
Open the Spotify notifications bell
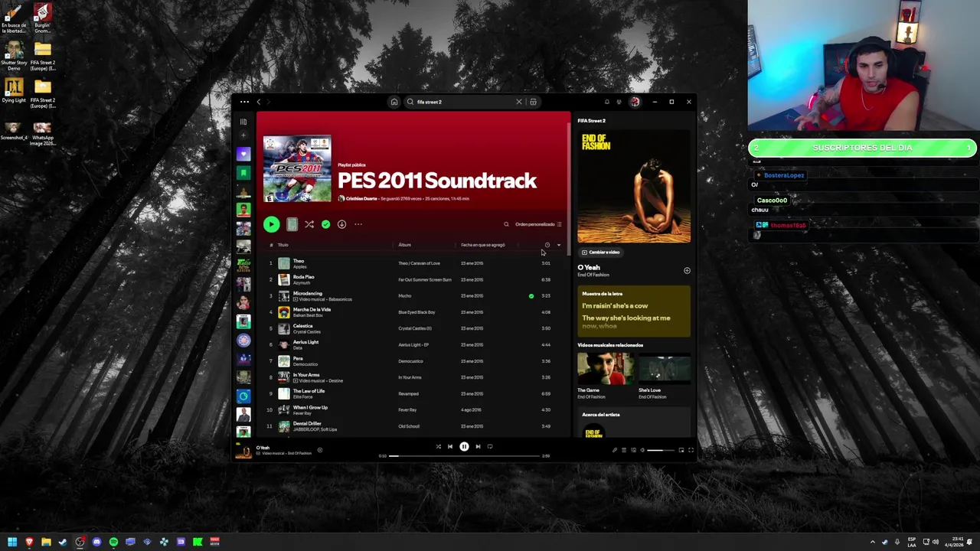[606, 102]
